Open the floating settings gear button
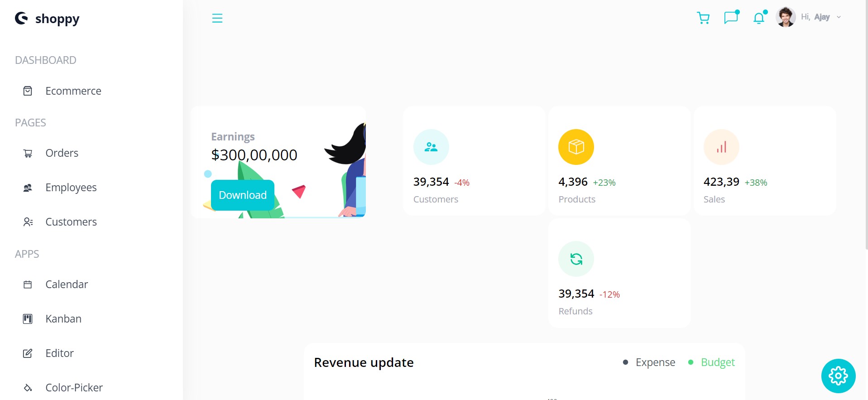This screenshot has width=868, height=400. 838,375
